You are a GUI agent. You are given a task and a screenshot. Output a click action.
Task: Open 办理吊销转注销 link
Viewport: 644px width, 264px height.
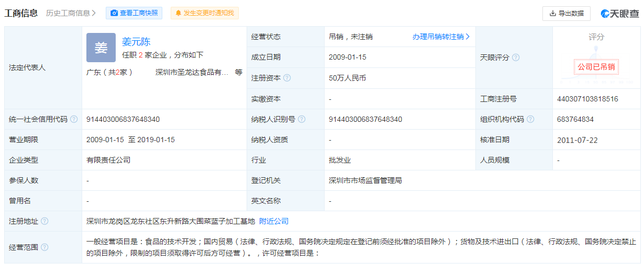[x=441, y=37]
